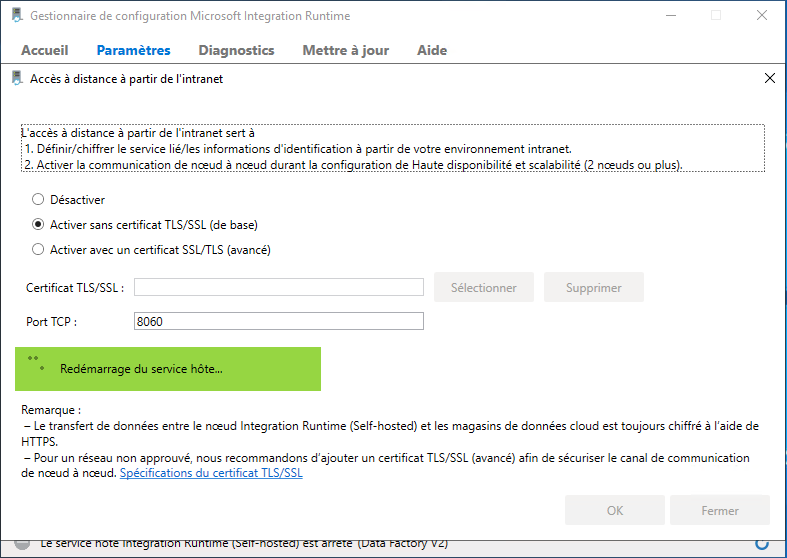Minimize the Integration Runtime configuration window
This screenshot has width=787, height=558.
671,16
